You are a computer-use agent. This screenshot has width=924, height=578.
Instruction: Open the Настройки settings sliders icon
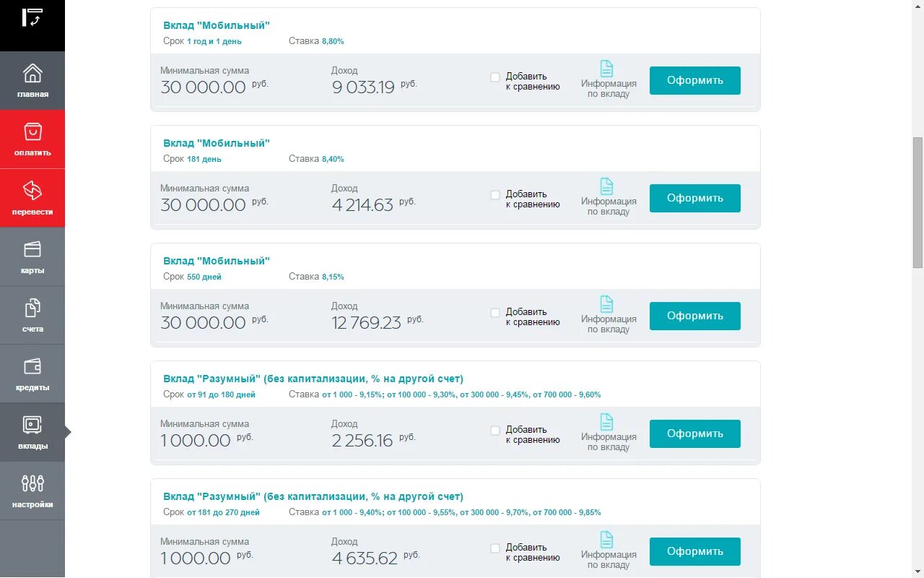(32, 483)
